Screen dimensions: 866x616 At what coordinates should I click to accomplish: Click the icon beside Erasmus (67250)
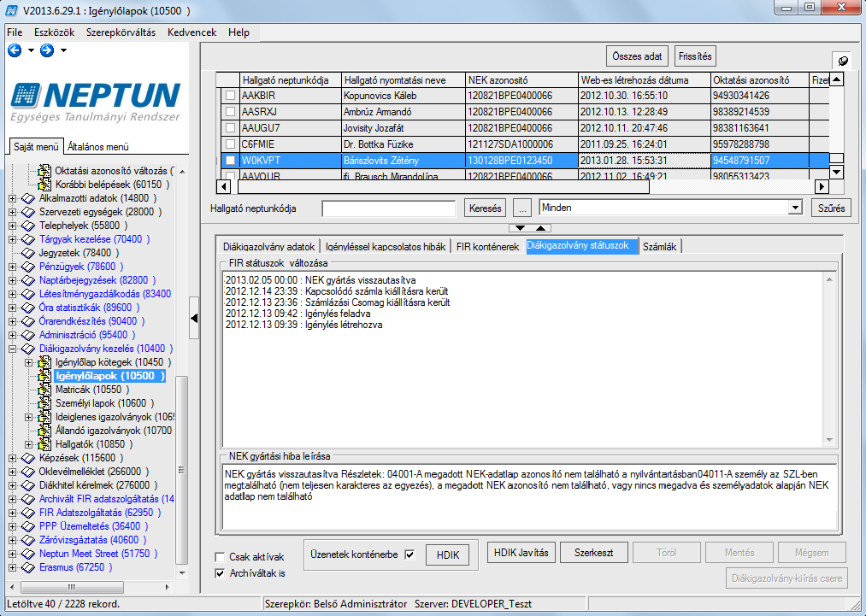pyautogui.click(x=27, y=567)
